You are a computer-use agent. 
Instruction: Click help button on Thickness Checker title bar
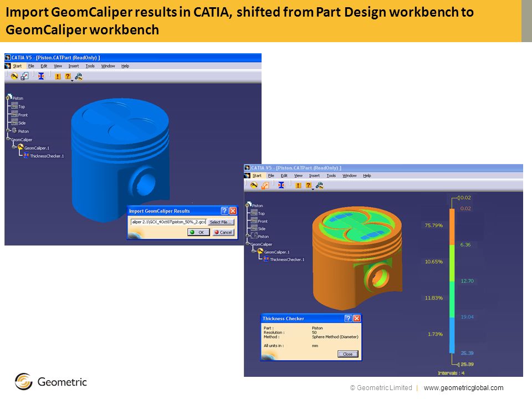click(348, 318)
